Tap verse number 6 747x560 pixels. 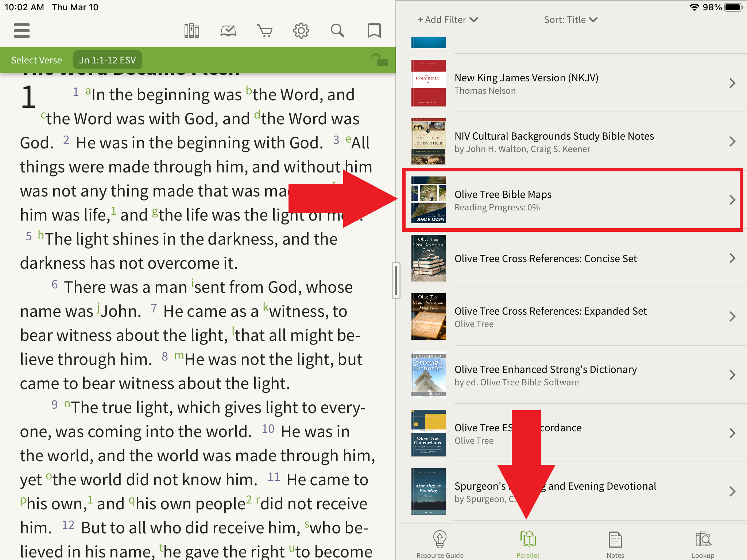55,284
